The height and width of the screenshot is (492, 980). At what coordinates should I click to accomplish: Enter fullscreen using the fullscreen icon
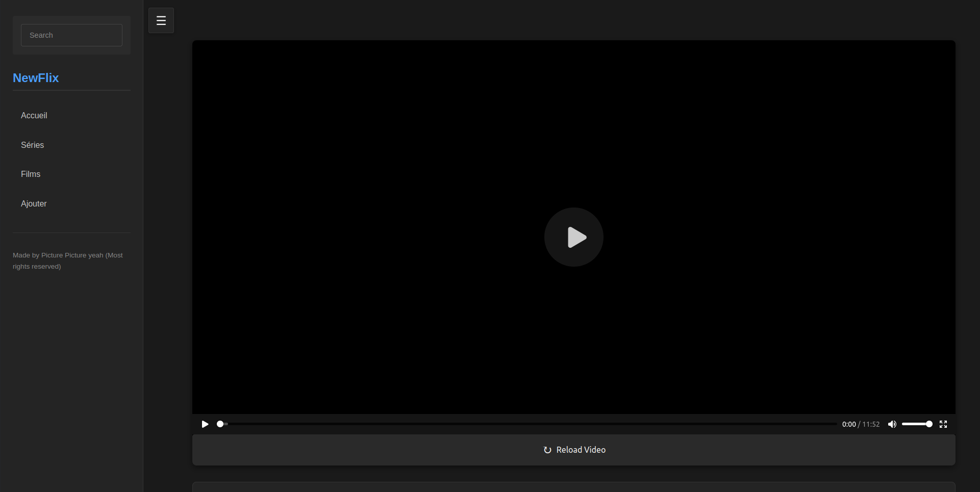(943, 424)
